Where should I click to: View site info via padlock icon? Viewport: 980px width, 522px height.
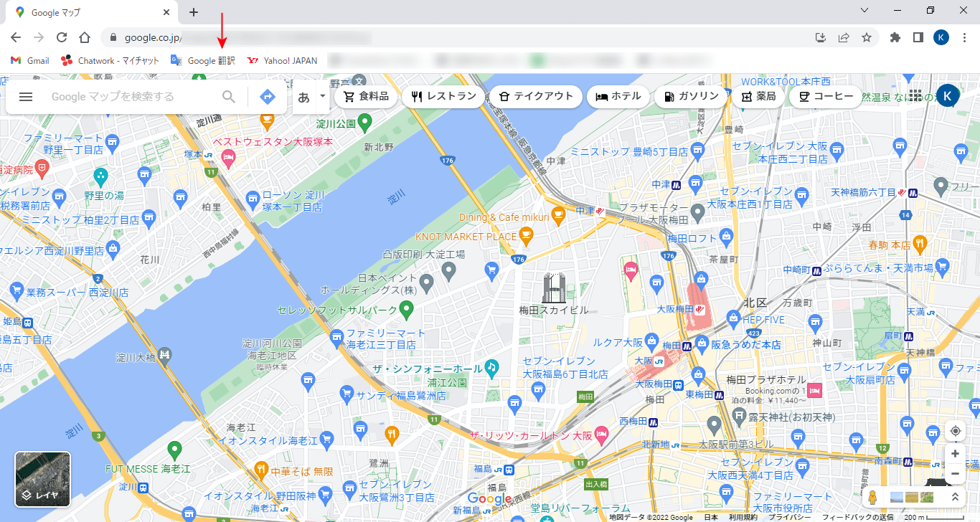(x=113, y=37)
